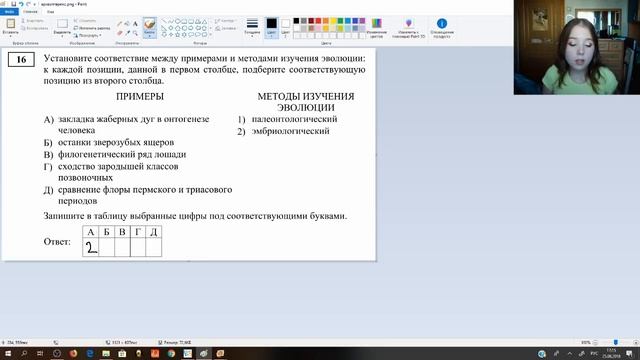Select the Eraser tool

pyautogui.click(x=120, y=32)
